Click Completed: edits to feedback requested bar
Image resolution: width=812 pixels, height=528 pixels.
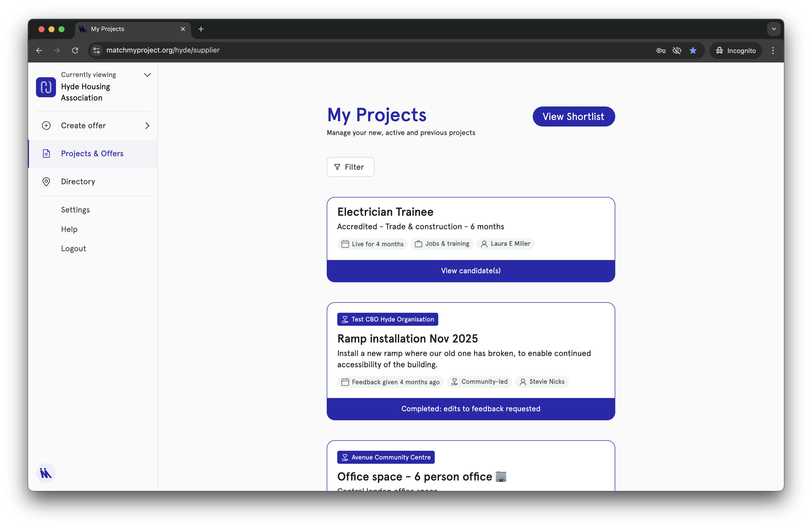pos(470,408)
